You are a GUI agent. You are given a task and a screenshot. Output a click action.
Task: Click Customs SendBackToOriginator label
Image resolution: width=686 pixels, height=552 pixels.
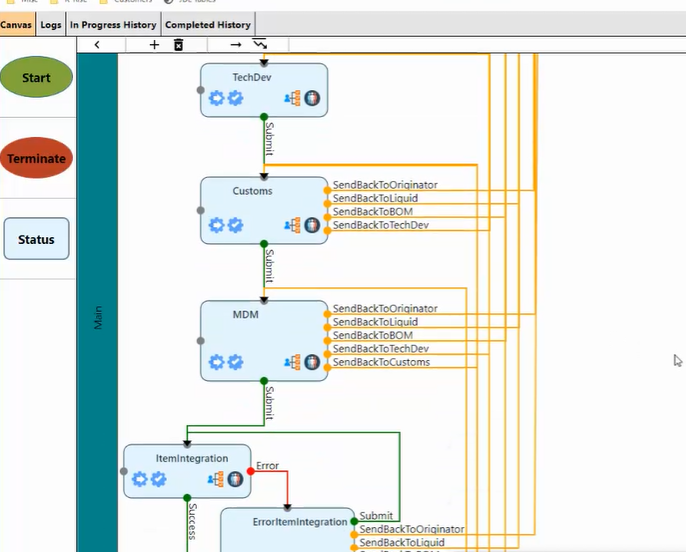click(x=385, y=185)
